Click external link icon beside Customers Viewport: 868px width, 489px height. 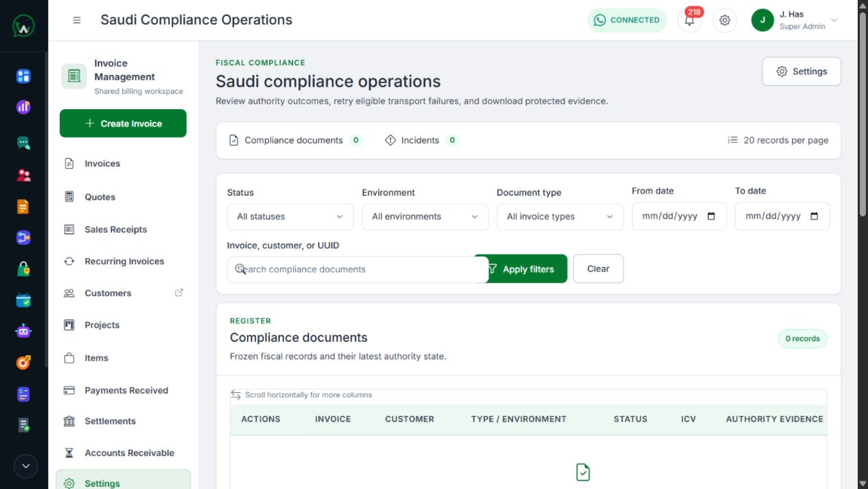(x=179, y=293)
